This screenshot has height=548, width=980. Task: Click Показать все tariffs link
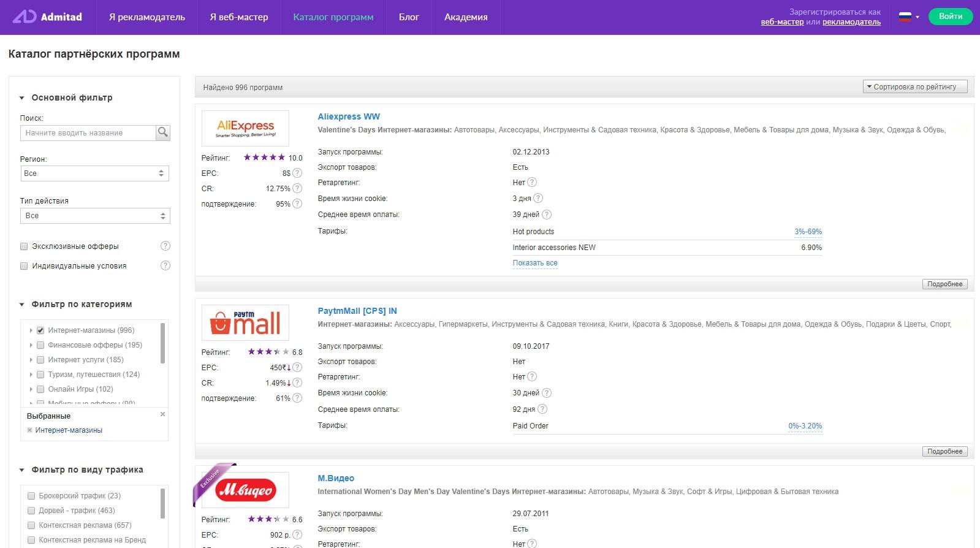point(534,263)
